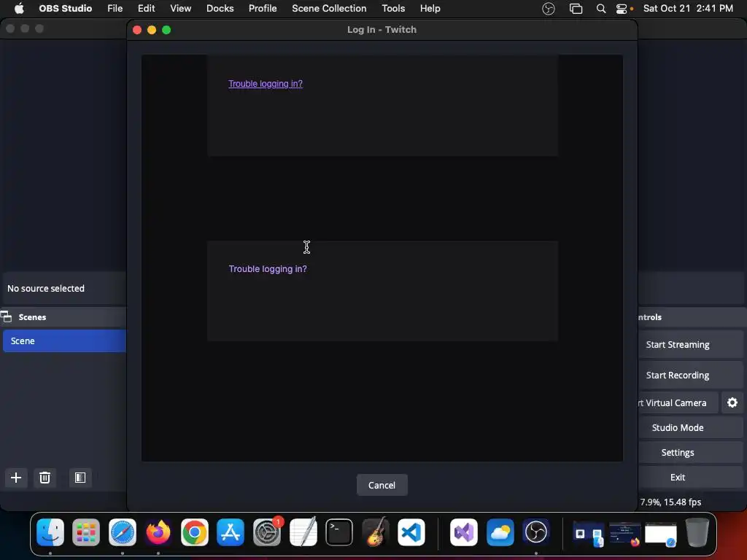This screenshot has width=747, height=560.
Task: Click the underlined Trouble logging in link
Action: click(266, 84)
